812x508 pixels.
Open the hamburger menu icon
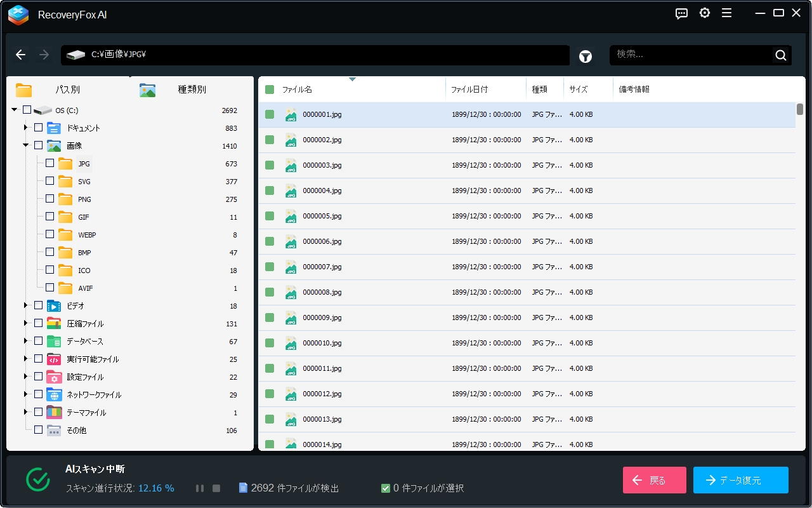click(727, 13)
